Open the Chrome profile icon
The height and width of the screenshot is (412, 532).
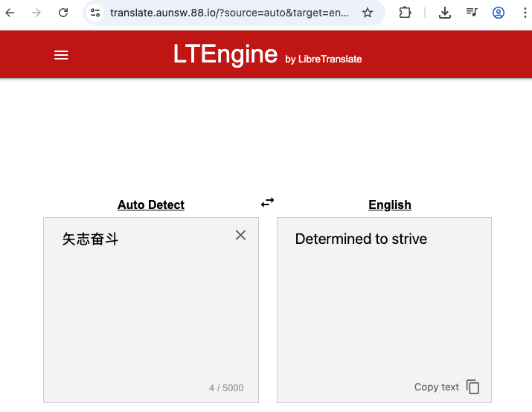pos(499,13)
